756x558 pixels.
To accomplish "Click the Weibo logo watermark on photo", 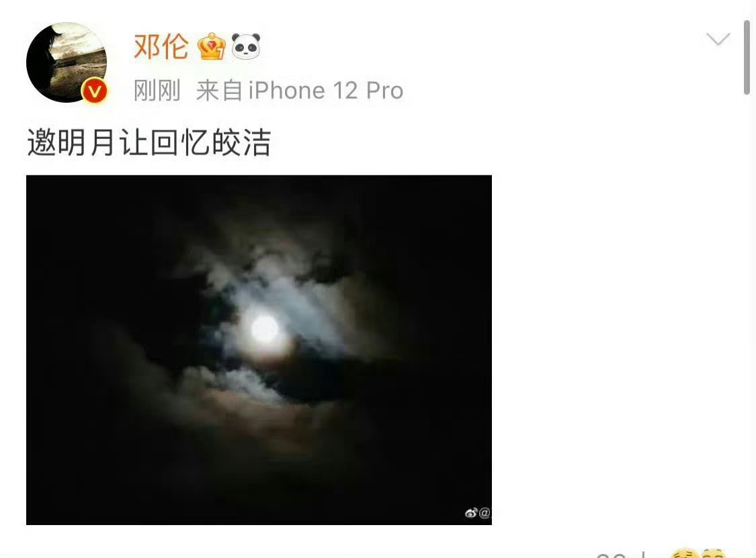I will click(x=471, y=513).
